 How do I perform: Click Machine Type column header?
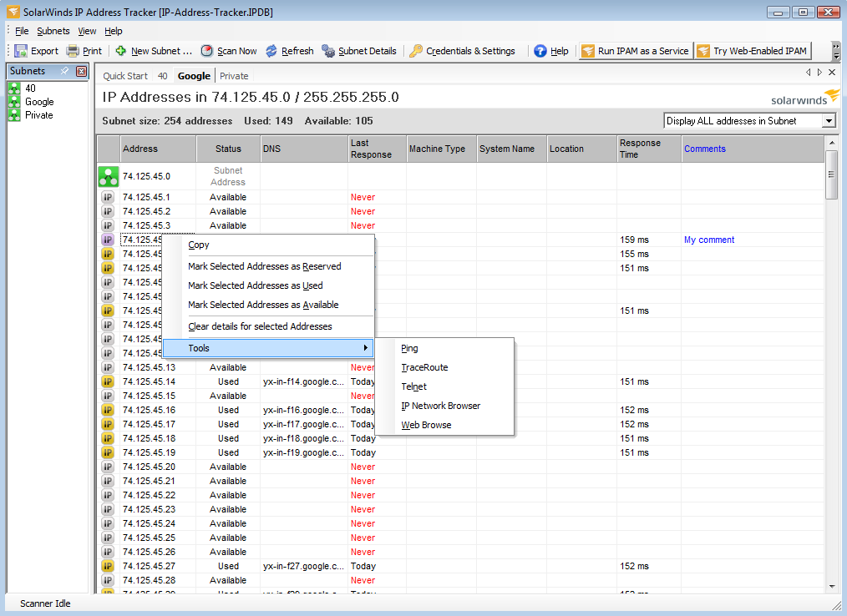(x=441, y=149)
